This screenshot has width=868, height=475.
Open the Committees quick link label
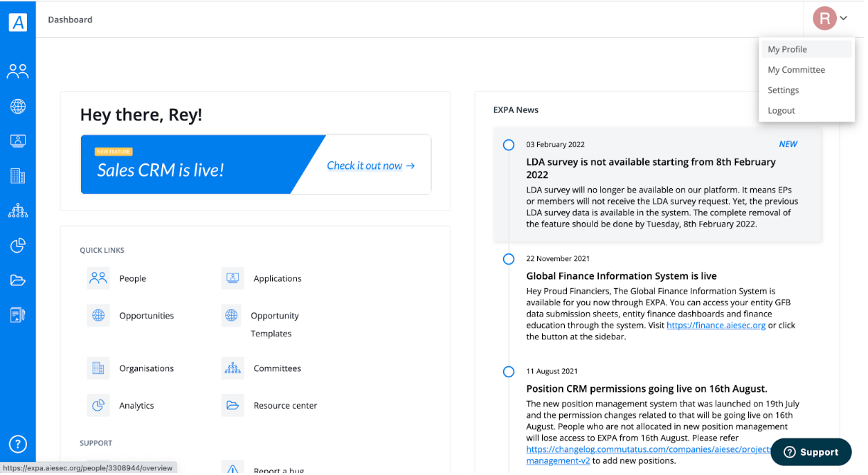(x=278, y=368)
